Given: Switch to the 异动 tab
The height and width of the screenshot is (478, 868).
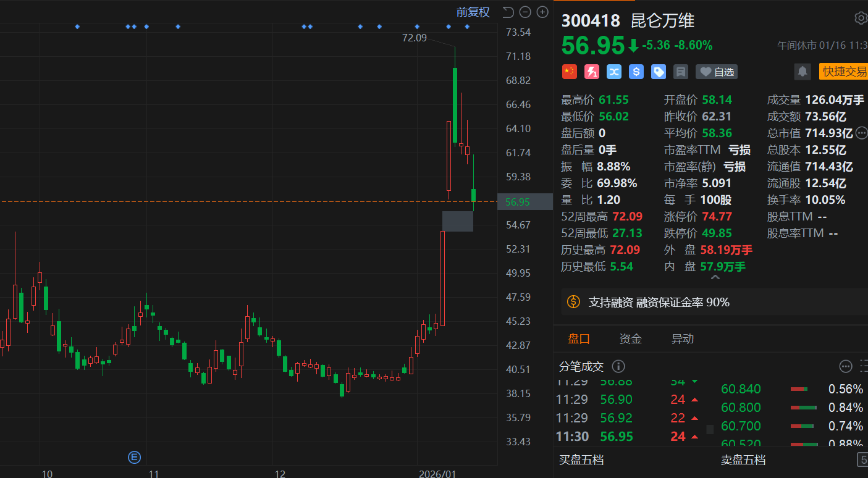Looking at the screenshot, I should coord(682,338).
